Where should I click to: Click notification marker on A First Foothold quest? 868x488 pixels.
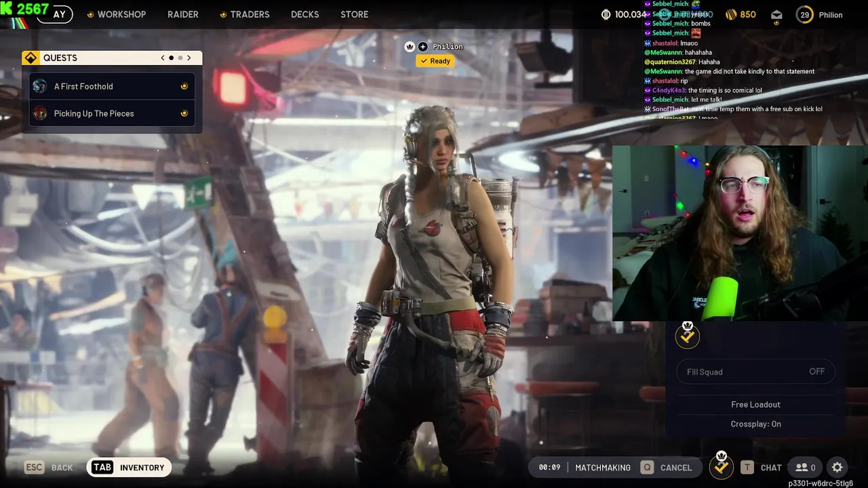[x=184, y=86]
